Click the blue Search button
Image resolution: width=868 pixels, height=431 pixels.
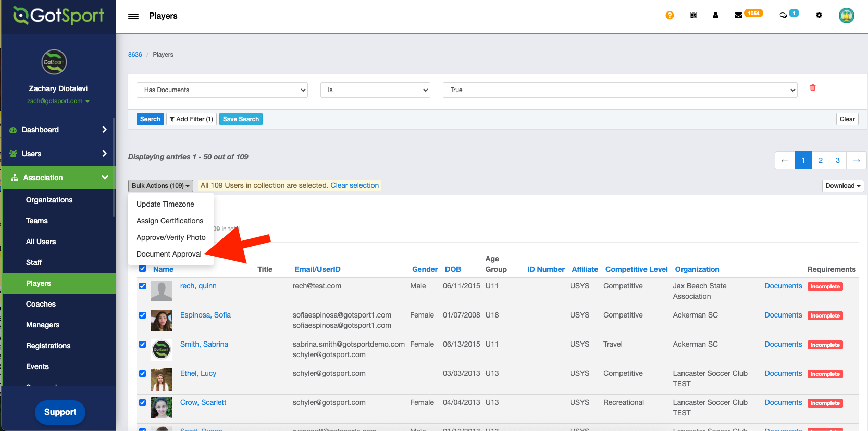(150, 119)
